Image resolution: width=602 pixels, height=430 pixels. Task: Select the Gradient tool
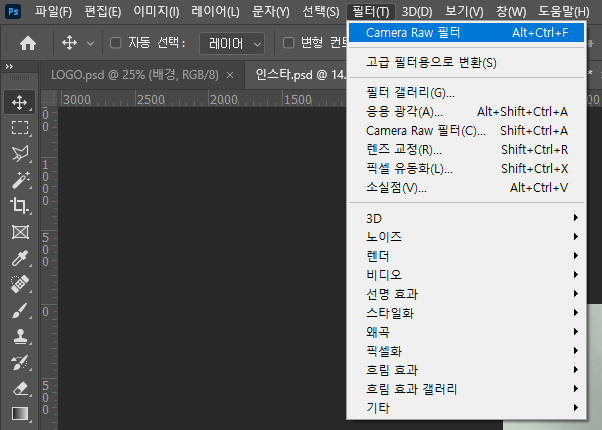[x=20, y=414]
